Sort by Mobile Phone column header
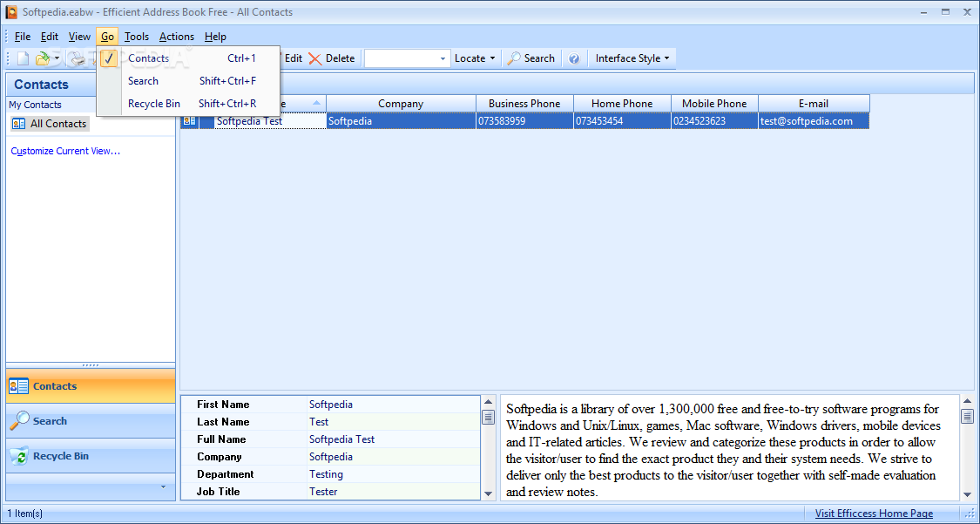This screenshot has width=980, height=524. click(x=714, y=103)
